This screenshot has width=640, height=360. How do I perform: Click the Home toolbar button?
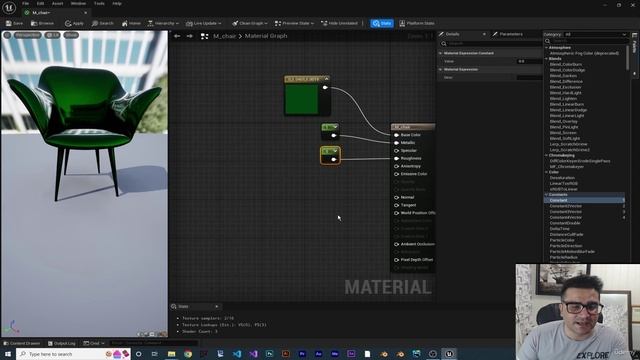(131, 23)
